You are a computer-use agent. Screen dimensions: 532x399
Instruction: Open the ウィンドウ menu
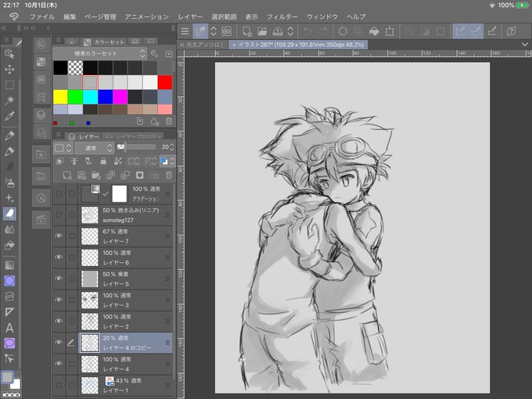[322, 16]
